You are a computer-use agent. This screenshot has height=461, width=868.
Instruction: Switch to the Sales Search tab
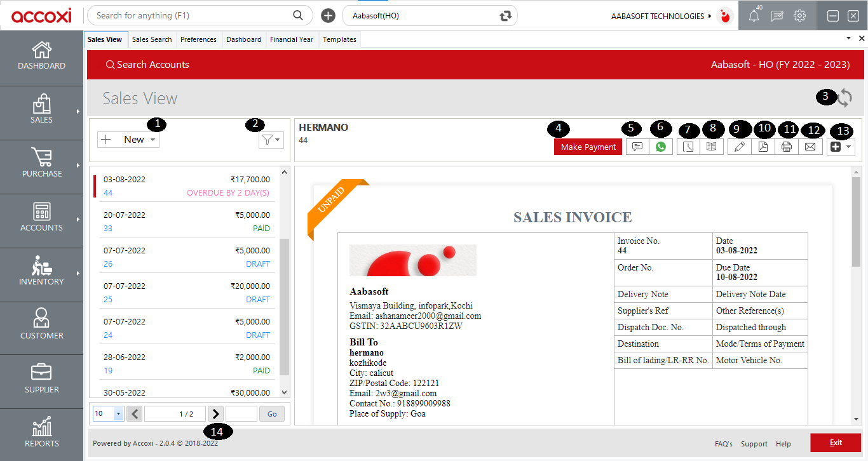click(152, 39)
